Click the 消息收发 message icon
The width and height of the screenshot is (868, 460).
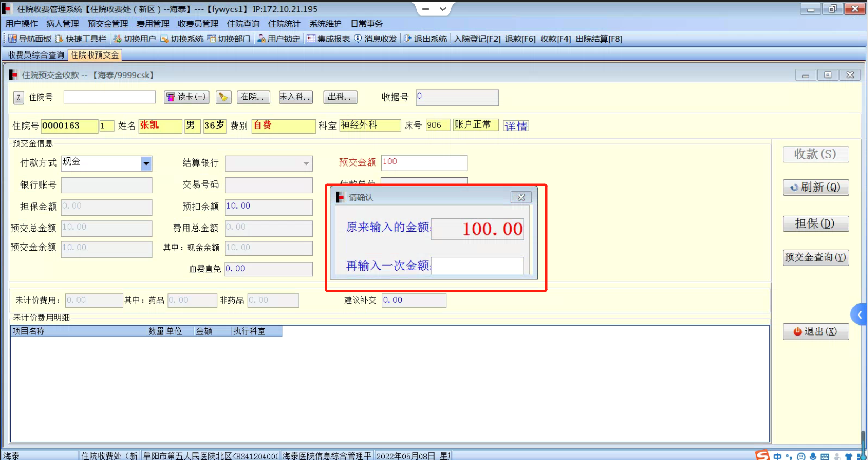coord(358,39)
